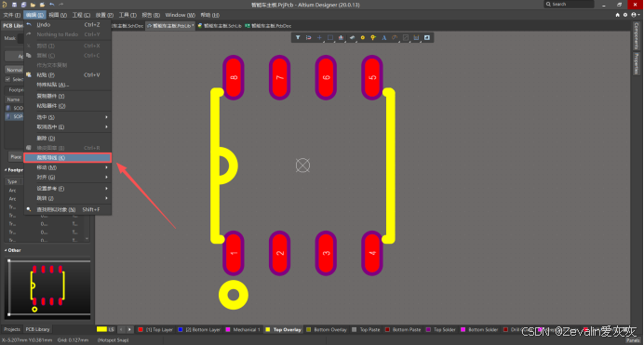Open the 文件 (F) menu
Image resolution: width=644 pixels, height=345 pixels.
pyautogui.click(x=11, y=15)
